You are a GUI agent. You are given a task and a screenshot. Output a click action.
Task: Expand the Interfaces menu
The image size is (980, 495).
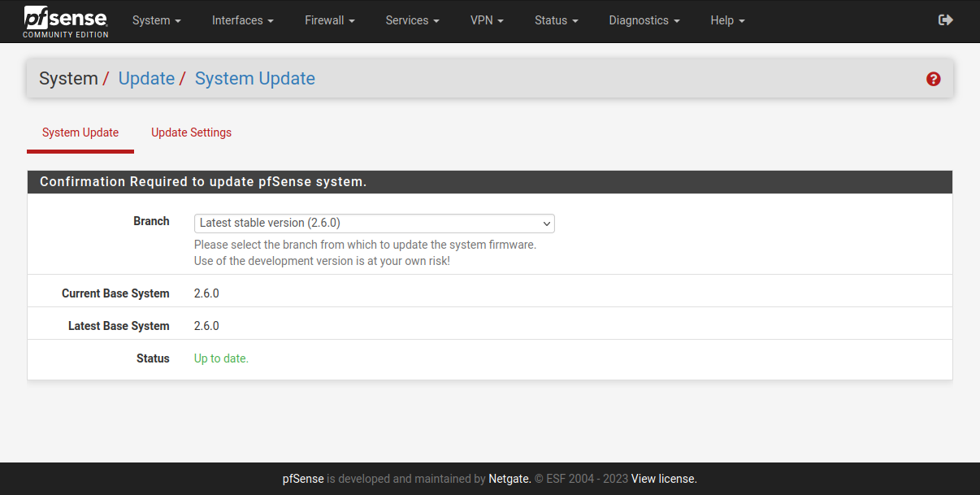pyautogui.click(x=242, y=20)
